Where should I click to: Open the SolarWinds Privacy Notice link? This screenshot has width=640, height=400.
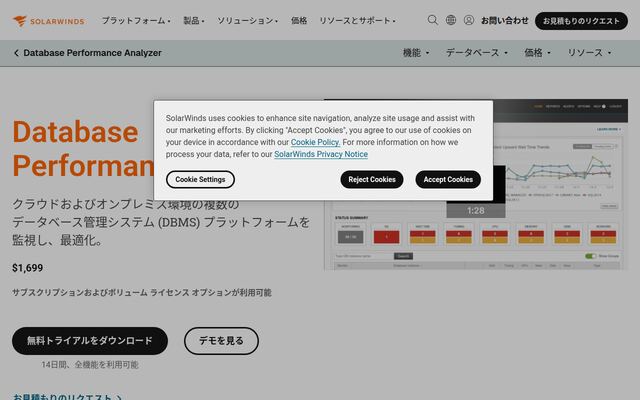[x=321, y=154]
